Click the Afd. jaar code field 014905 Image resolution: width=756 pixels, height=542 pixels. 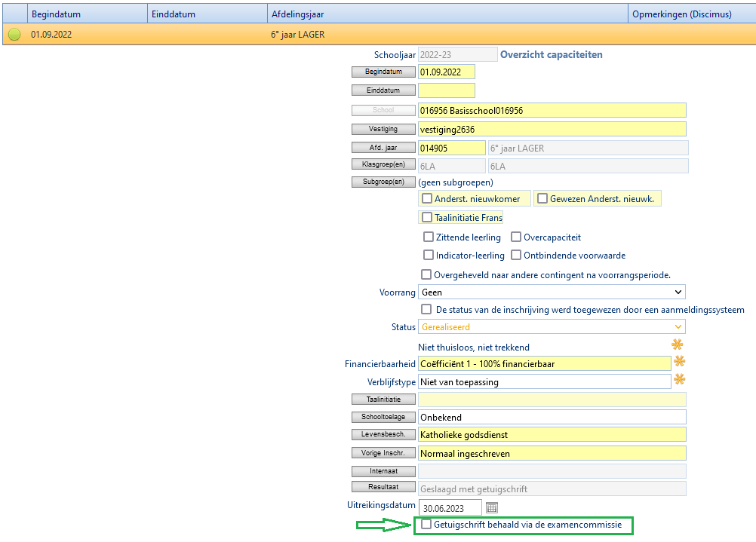click(x=452, y=148)
